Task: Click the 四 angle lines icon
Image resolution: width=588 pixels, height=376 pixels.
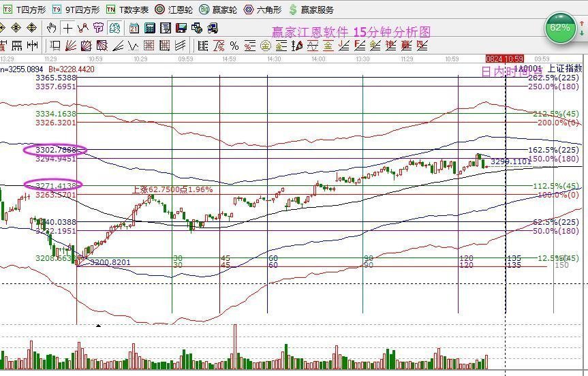Action: coord(422,46)
